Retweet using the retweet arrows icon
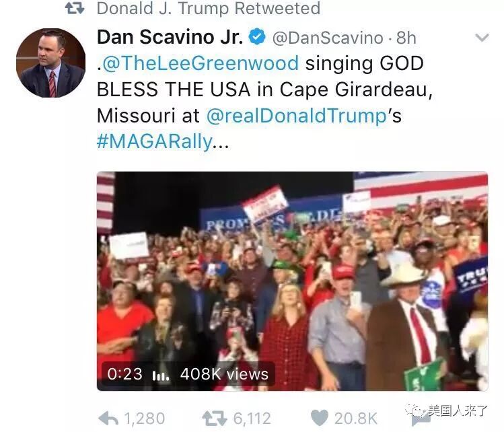Viewport: 504px width, 432px height. pos(215,419)
